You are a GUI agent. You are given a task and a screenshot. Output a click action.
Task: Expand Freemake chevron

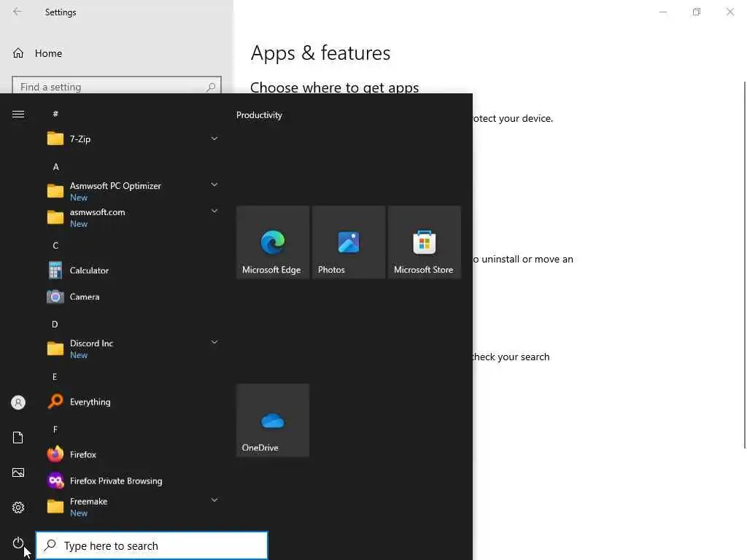pos(214,500)
